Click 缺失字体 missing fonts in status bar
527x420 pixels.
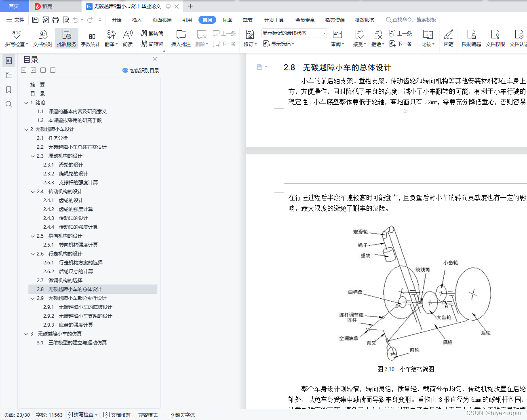(181, 415)
